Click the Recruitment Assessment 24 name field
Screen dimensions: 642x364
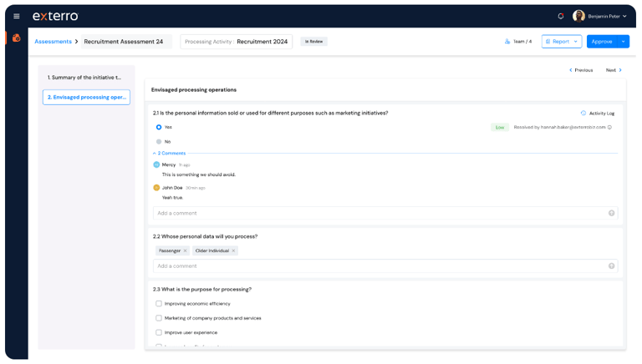coord(126,41)
